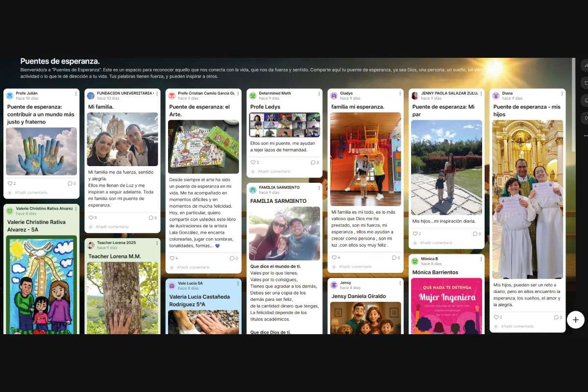This screenshot has width=588, height=392.
Task: Open options menu on Gladys's post
Action: (400, 94)
